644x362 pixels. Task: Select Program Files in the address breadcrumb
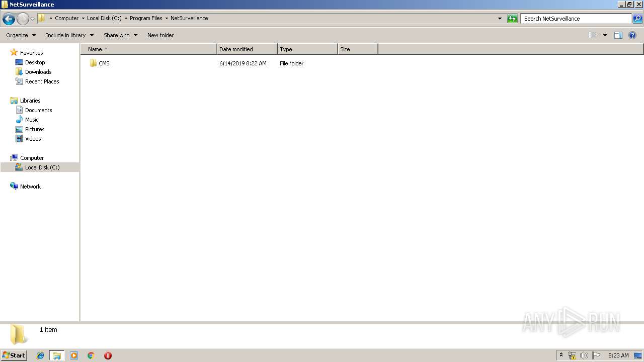(146, 18)
